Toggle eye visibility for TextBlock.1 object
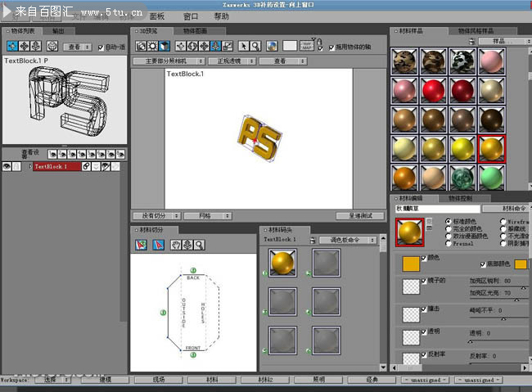Image resolution: width=532 pixels, height=392 pixels. tap(7, 166)
